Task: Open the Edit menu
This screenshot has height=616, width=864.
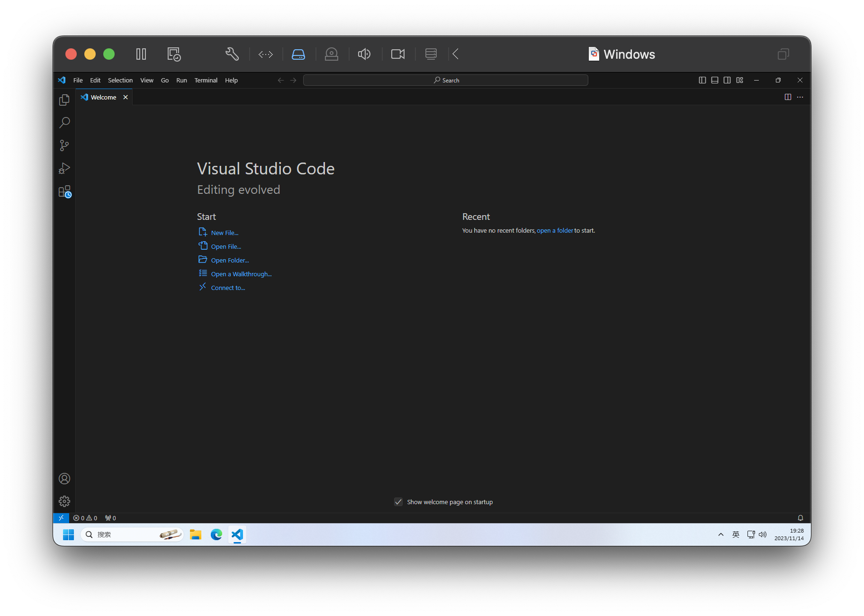Action: [x=95, y=80]
